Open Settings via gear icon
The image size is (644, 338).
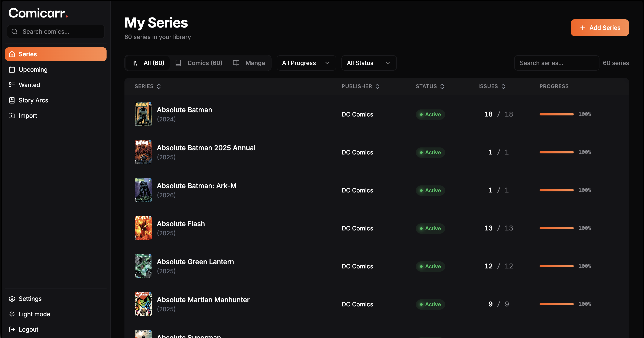[x=12, y=299]
